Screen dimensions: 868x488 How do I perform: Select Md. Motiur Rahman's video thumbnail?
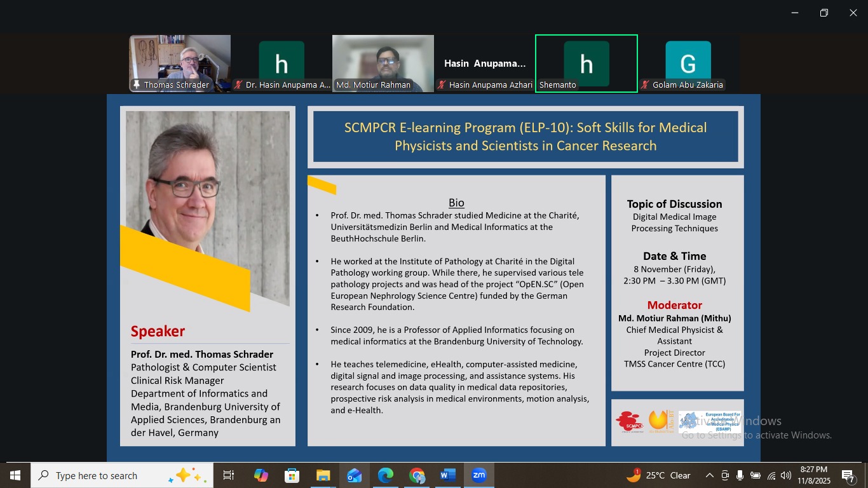point(383,62)
